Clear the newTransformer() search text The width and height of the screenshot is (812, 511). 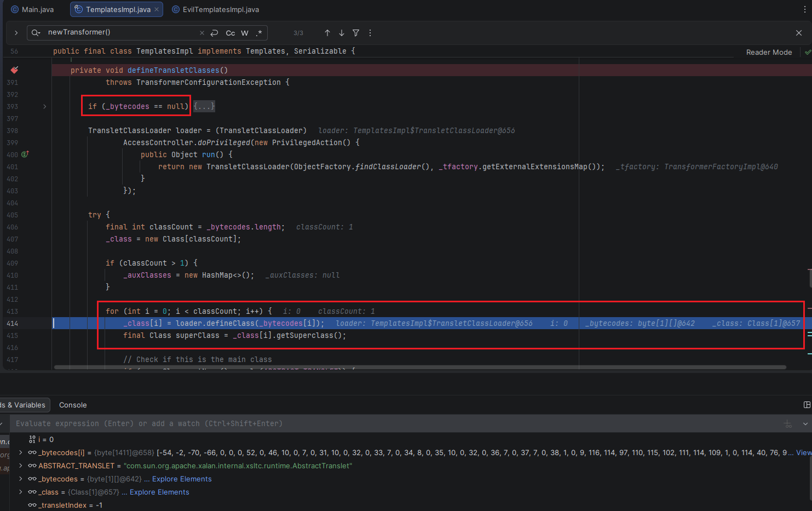click(x=201, y=33)
